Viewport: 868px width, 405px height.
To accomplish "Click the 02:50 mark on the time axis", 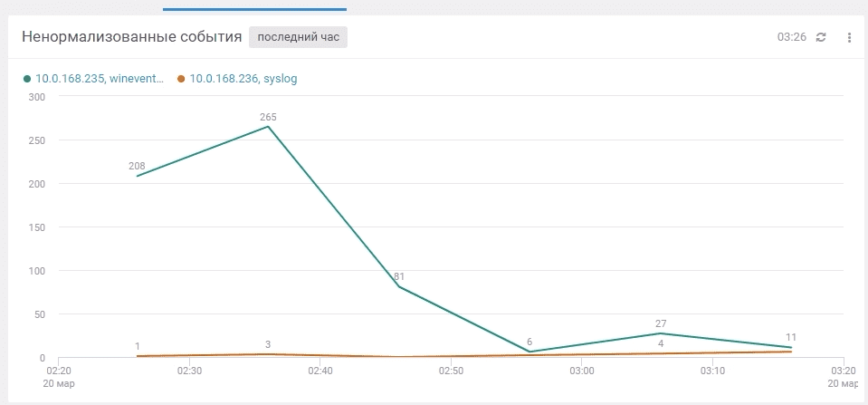I will coord(451,371).
